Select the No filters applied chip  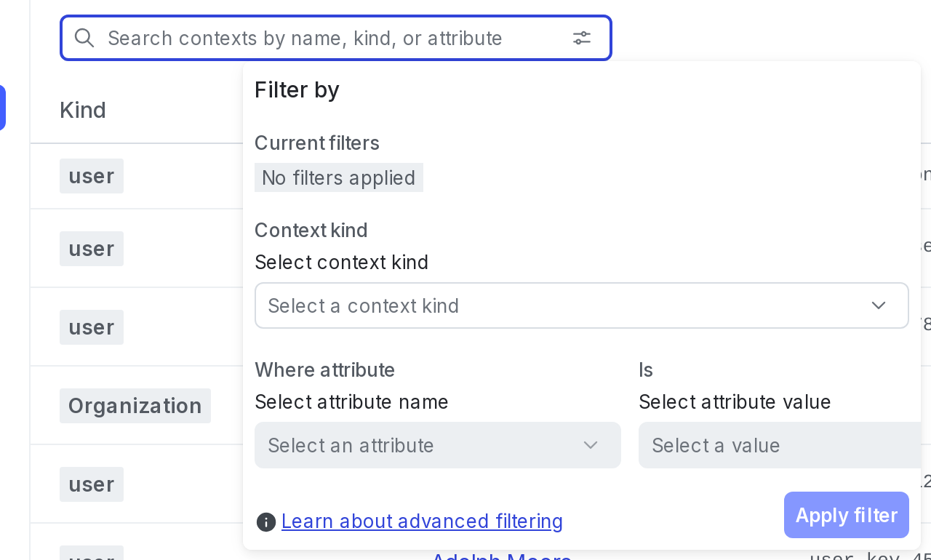(x=339, y=177)
